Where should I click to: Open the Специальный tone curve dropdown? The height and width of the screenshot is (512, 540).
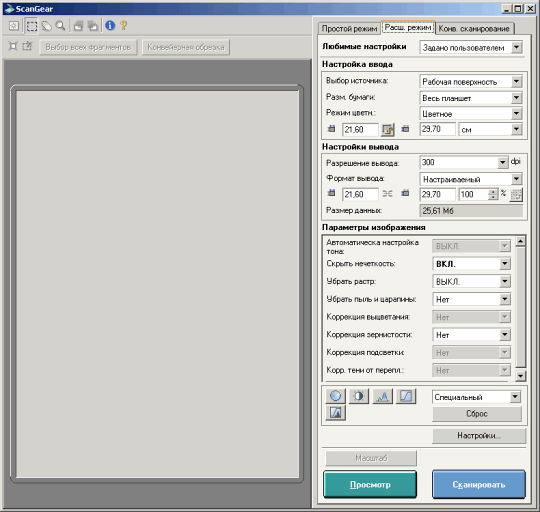[476, 397]
